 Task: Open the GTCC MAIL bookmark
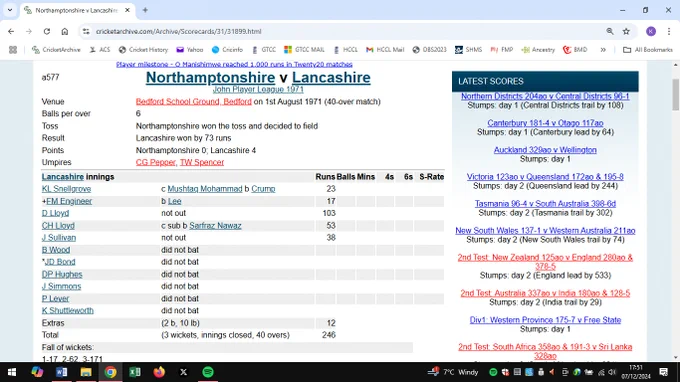(304, 50)
